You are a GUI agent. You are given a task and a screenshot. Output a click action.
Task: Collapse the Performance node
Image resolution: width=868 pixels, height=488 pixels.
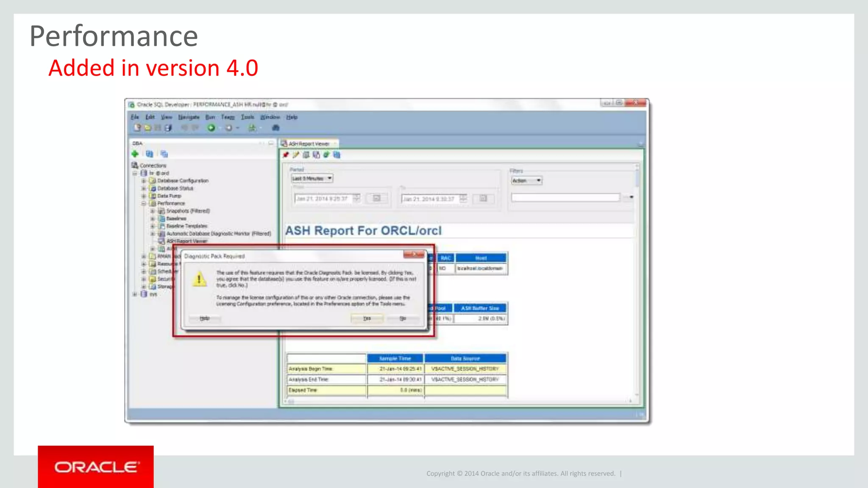pos(144,203)
